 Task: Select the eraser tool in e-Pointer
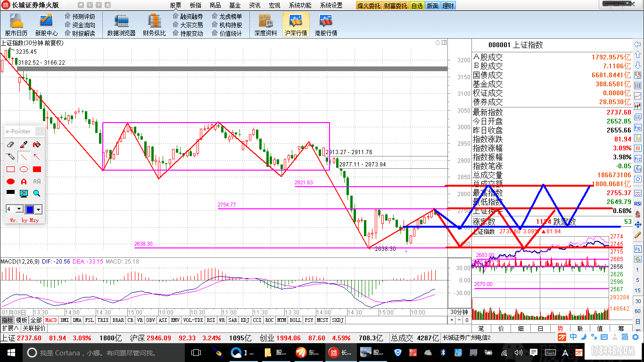point(10,144)
